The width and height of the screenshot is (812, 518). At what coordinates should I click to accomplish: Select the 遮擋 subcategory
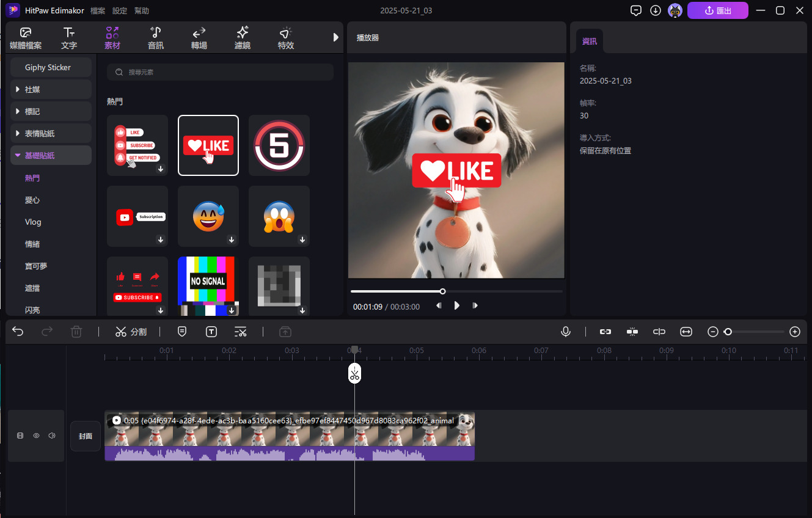32,288
